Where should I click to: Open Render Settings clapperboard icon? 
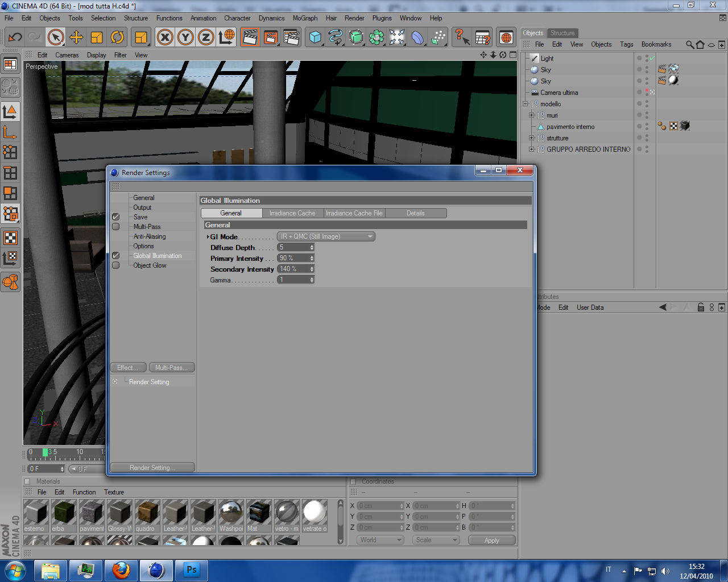[x=291, y=38]
